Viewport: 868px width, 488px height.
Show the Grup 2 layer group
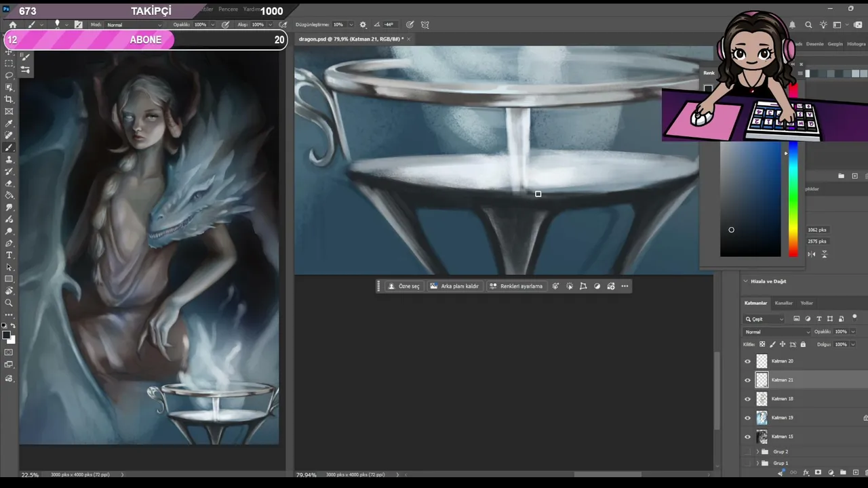point(748,451)
